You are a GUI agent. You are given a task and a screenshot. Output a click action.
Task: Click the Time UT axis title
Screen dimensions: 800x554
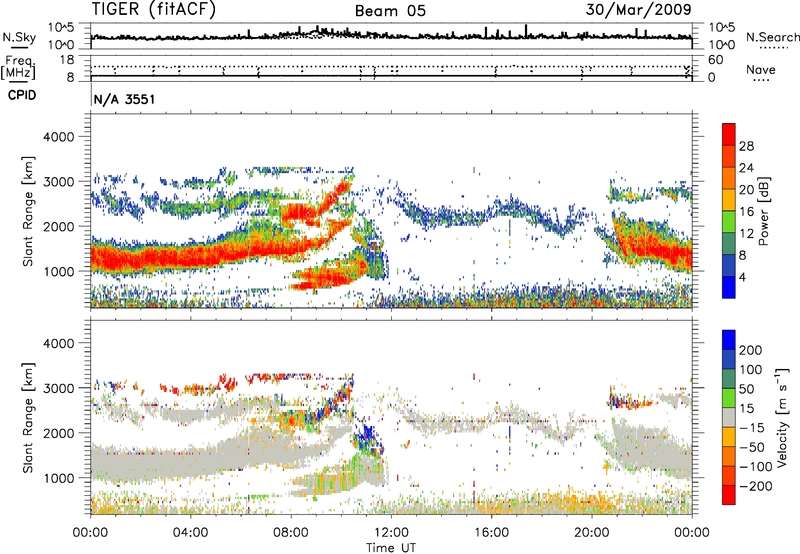coord(391,548)
